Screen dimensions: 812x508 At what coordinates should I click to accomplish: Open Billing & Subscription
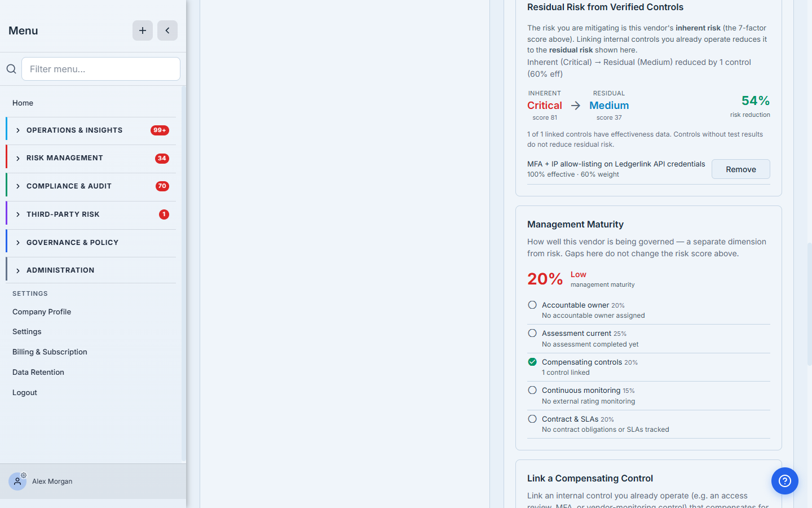[x=50, y=352]
